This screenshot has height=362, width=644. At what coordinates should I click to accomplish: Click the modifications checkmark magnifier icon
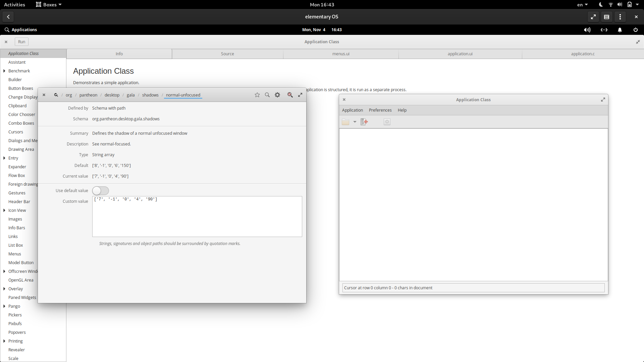[290, 95]
